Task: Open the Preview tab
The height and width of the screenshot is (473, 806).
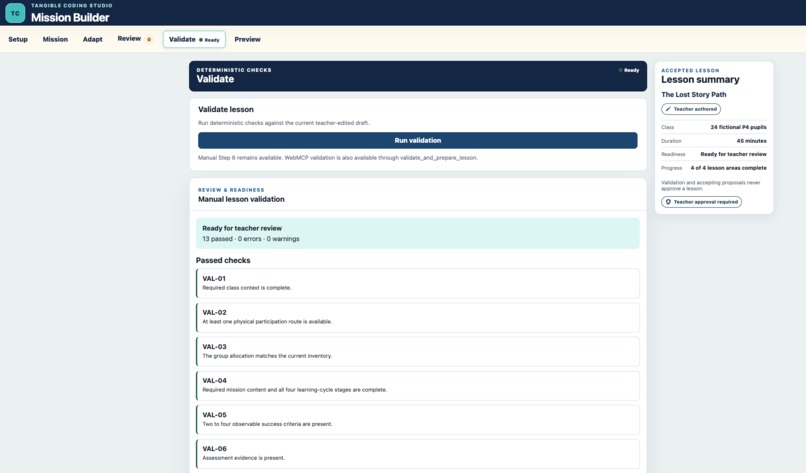Action: [247, 39]
